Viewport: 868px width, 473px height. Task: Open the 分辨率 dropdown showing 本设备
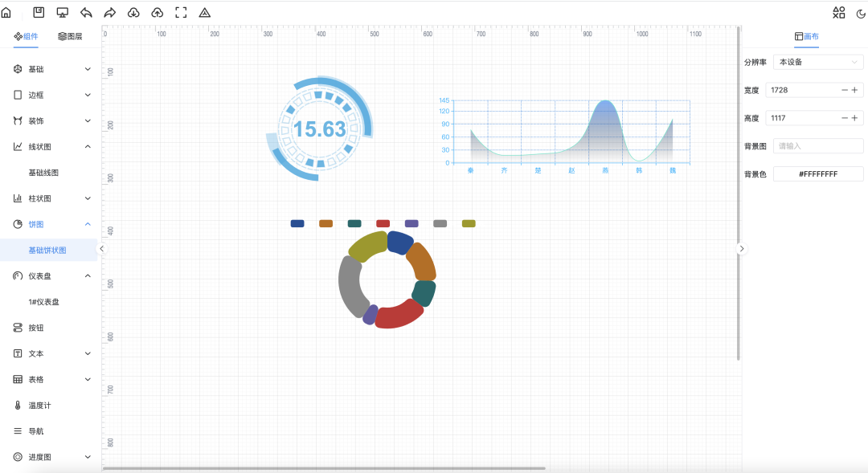coord(818,62)
